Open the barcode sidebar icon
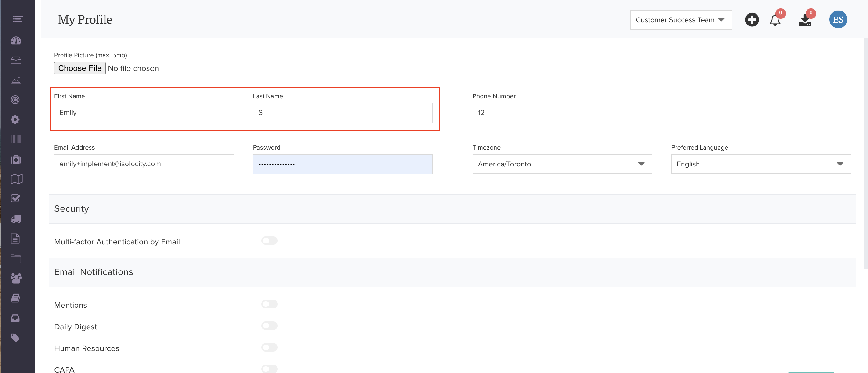The width and height of the screenshot is (868, 373). [x=16, y=139]
